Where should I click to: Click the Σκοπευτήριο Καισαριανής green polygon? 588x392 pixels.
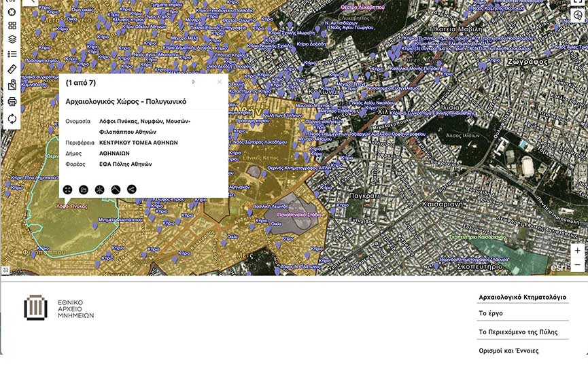coord(514,255)
